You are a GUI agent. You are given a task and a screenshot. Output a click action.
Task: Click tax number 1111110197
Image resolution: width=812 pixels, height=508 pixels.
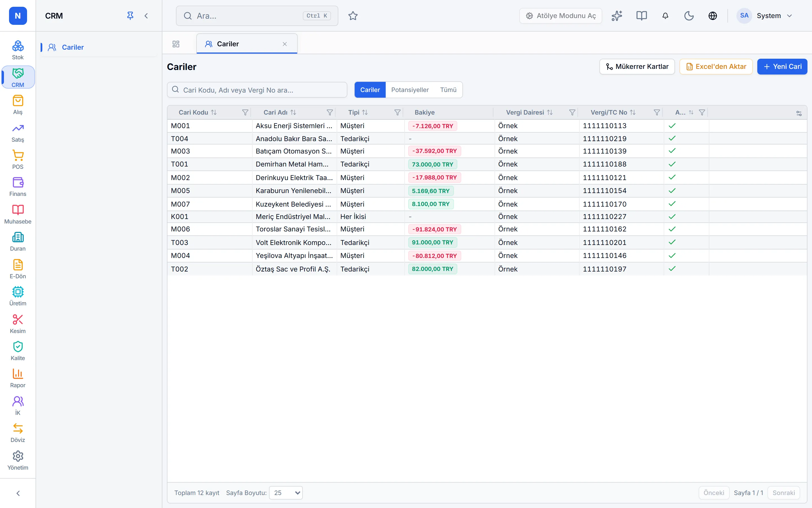tap(605, 269)
